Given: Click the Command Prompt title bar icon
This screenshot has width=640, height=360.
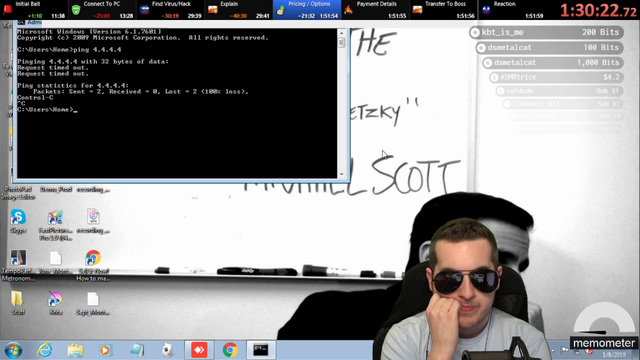Looking at the screenshot, I should [21, 22].
